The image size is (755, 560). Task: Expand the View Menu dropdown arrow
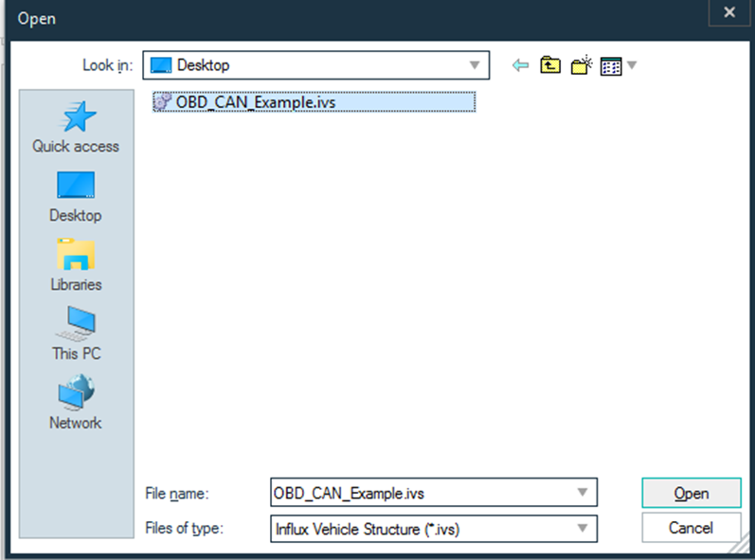632,66
